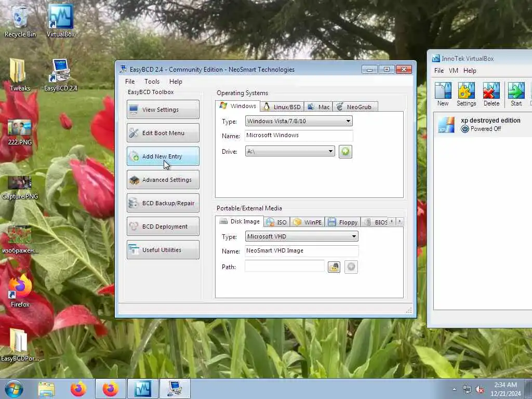Screen dimensions: 532x399
Task: Open the Help menu in VirtualBox window
Action: pos(470,71)
